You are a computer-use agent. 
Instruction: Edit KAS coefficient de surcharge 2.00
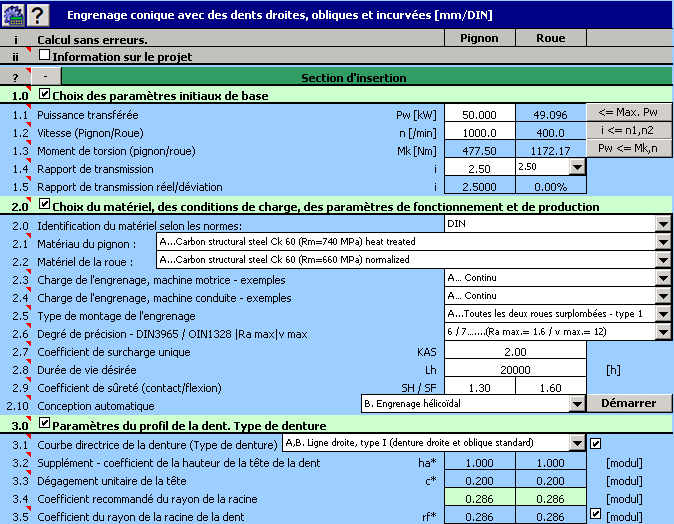[515, 352]
